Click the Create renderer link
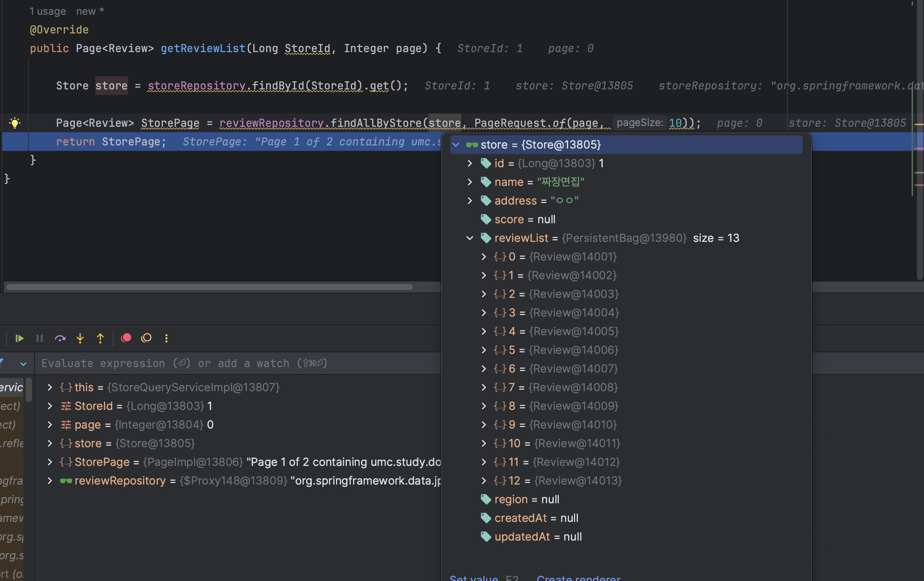924x581 pixels. [578, 578]
